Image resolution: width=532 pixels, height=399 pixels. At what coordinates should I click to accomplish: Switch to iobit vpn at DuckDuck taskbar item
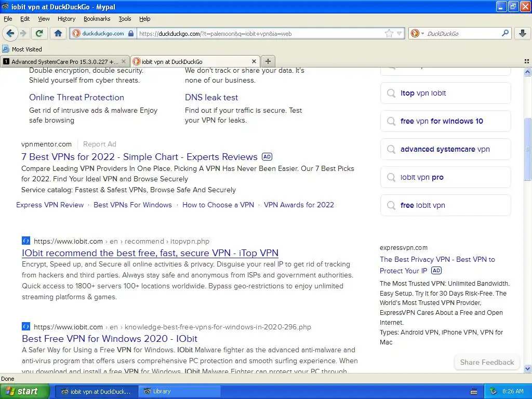(x=96, y=392)
